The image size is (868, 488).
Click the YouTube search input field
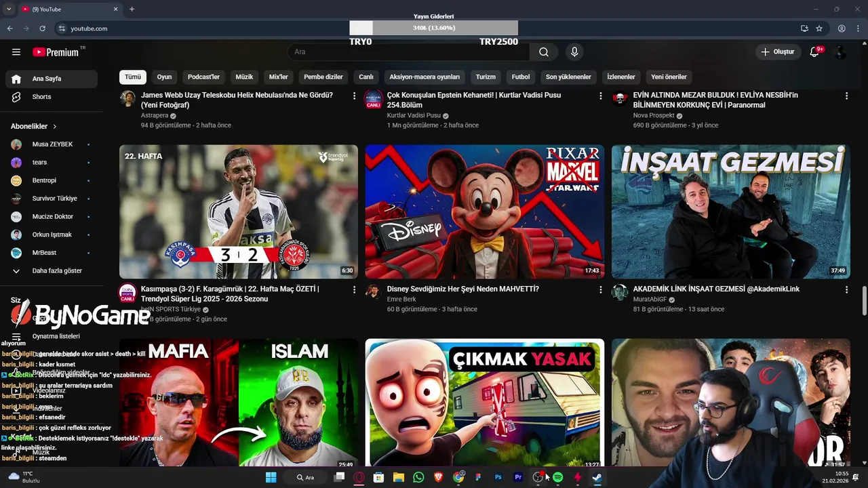tap(409, 52)
